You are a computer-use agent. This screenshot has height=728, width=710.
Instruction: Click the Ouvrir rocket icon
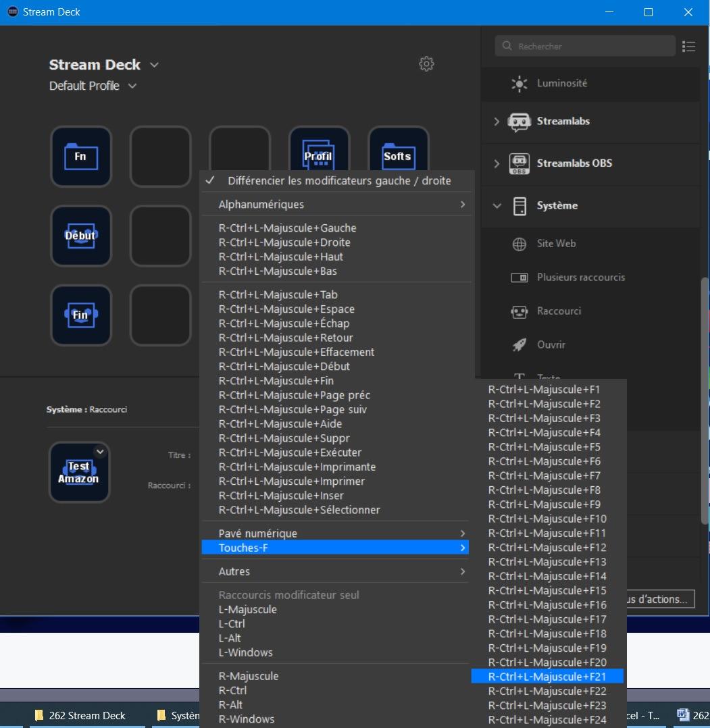[519, 345]
